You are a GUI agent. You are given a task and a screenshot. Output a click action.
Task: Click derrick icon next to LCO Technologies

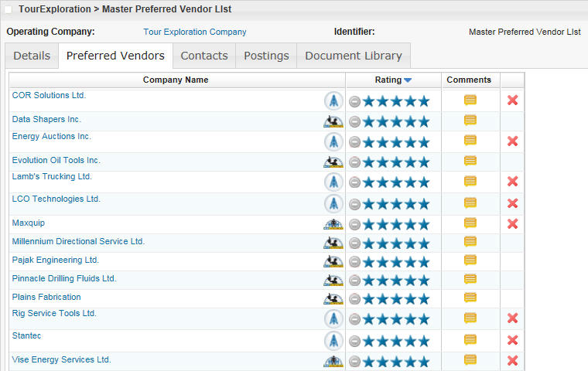click(x=333, y=203)
